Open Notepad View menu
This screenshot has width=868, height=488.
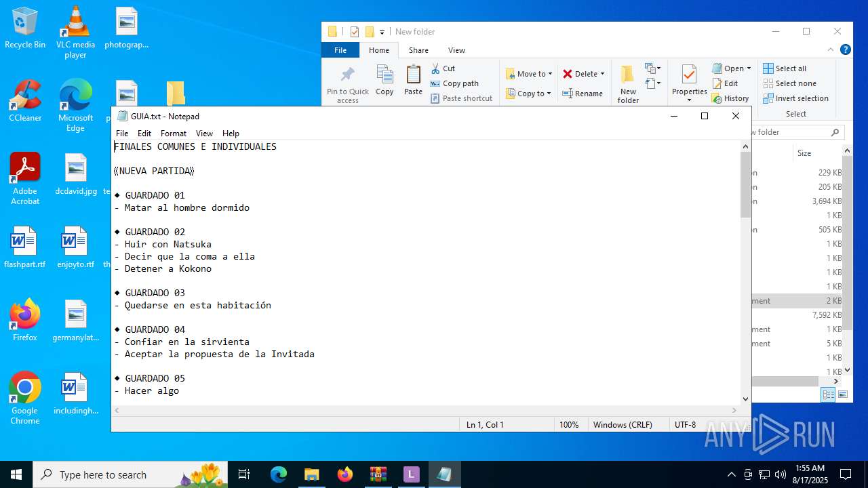point(204,134)
